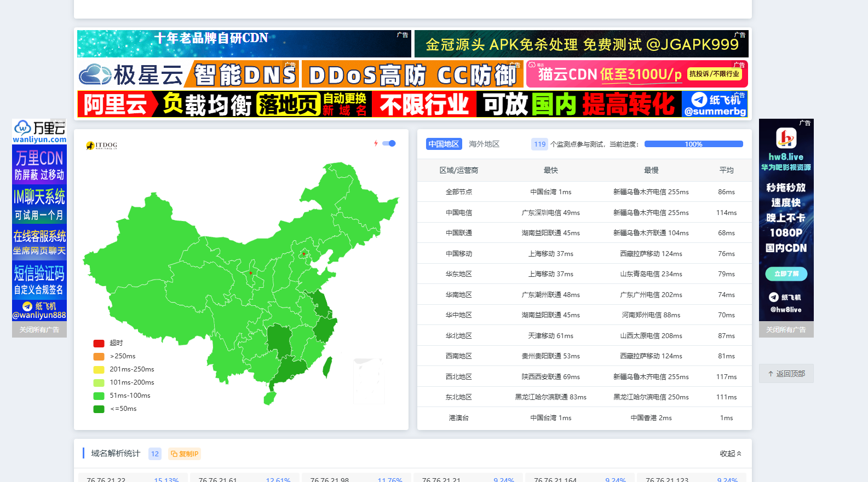Select the 港澳台 row label
The width and height of the screenshot is (868, 482).
click(x=459, y=418)
